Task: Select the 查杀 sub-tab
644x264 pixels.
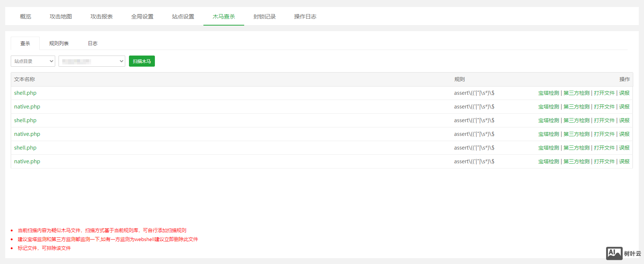Action: coord(25,43)
